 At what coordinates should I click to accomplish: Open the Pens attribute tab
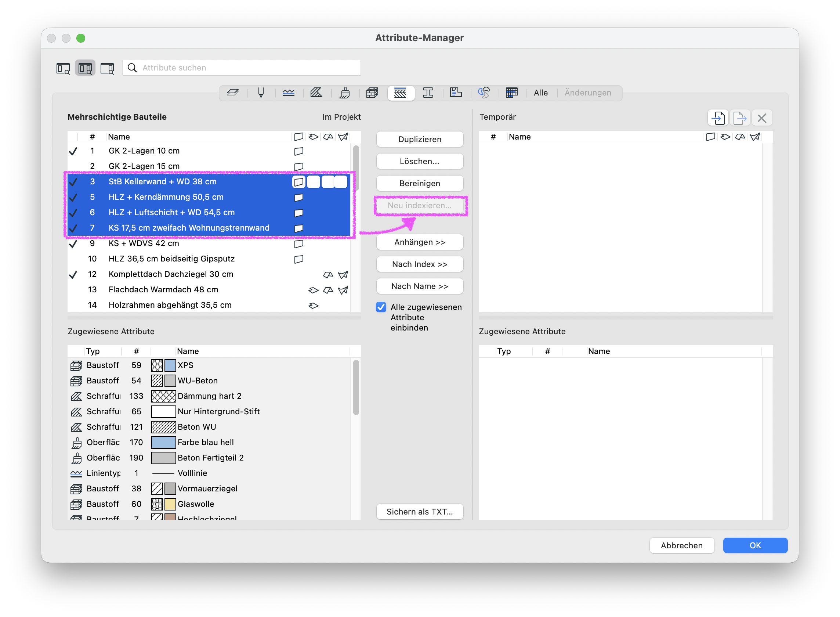click(261, 93)
